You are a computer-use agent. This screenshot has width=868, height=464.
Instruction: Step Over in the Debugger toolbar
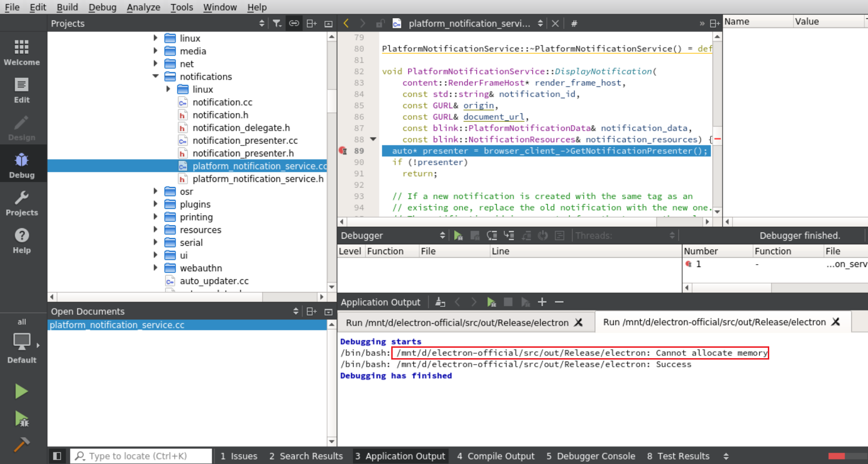491,235
